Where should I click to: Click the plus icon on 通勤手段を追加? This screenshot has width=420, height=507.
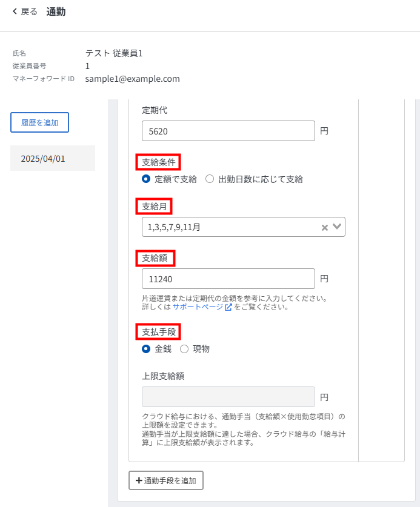coord(139,480)
